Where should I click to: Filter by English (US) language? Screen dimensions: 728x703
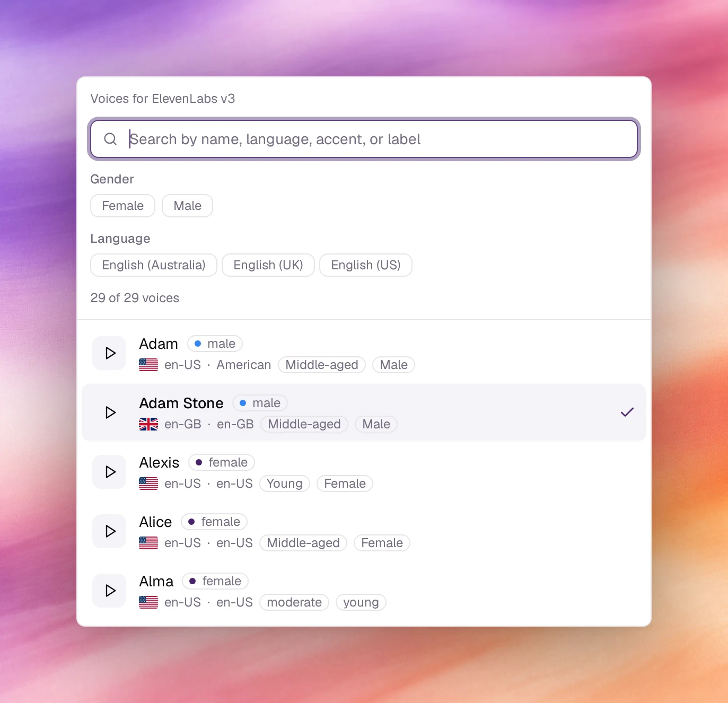366,265
